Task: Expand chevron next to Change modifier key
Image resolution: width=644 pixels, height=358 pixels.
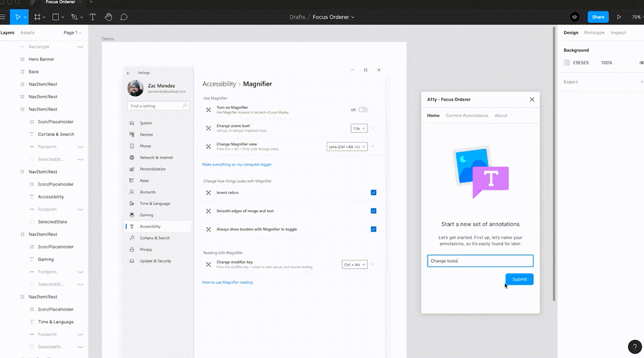Action: point(373,265)
